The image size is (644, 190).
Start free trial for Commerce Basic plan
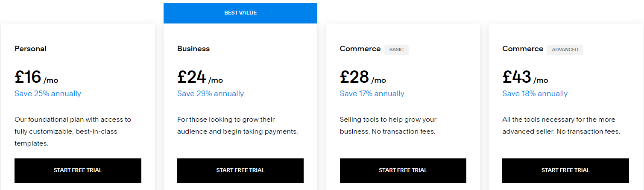[403, 170]
